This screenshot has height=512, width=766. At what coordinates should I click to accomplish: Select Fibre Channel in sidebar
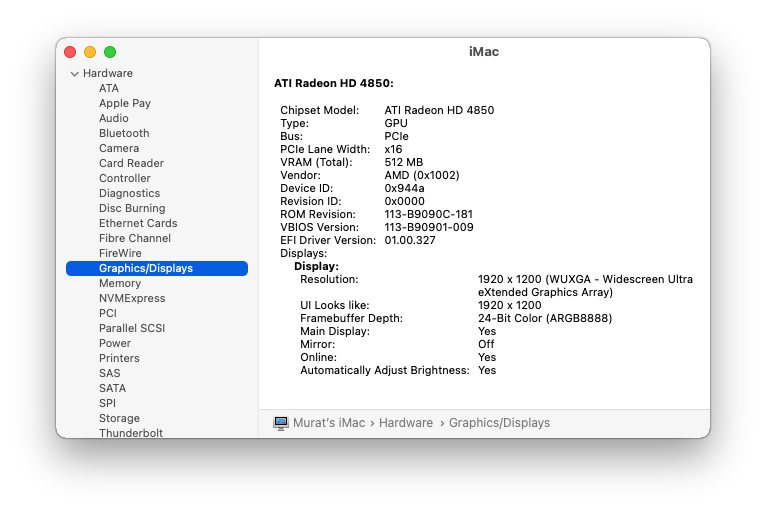coord(135,238)
